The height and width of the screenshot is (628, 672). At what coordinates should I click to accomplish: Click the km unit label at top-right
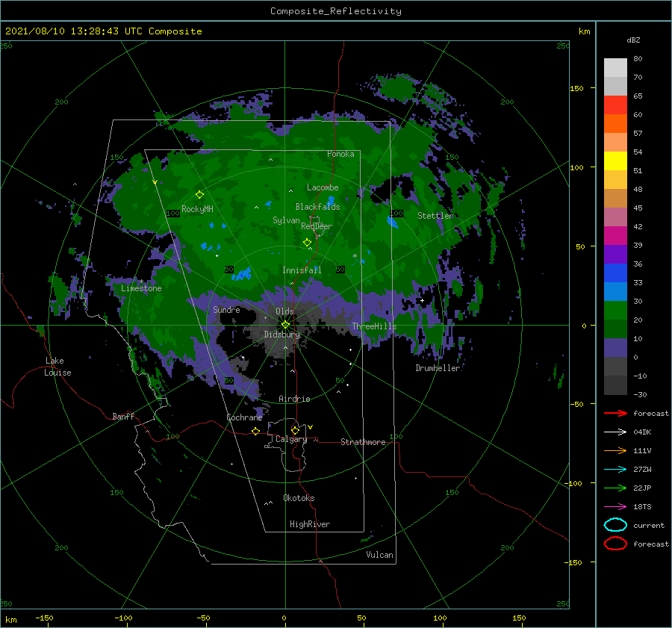[584, 31]
